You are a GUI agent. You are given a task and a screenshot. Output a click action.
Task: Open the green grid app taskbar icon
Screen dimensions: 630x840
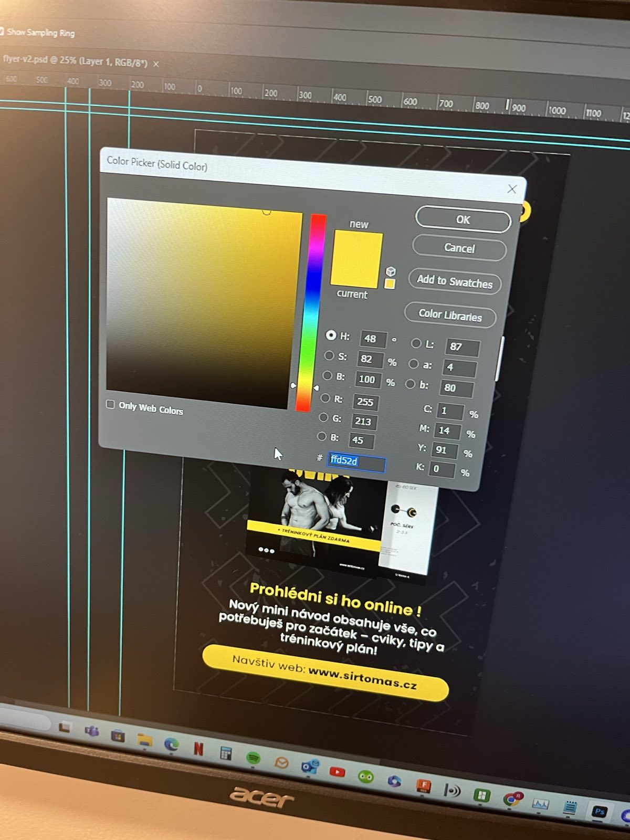coord(481,795)
